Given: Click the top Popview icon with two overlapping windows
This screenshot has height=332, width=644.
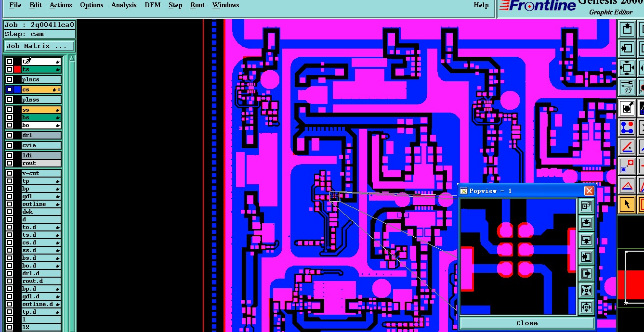Looking at the screenshot, I should (586, 206).
